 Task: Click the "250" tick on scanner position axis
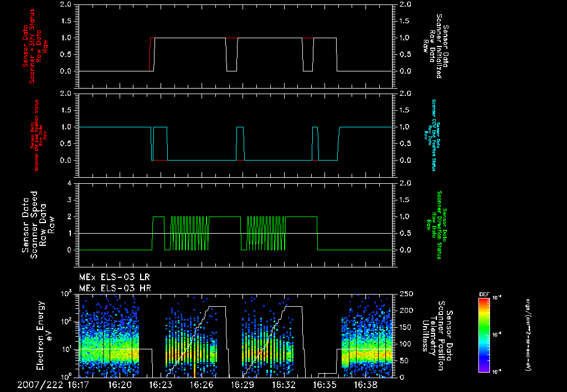(x=406, y=294)
